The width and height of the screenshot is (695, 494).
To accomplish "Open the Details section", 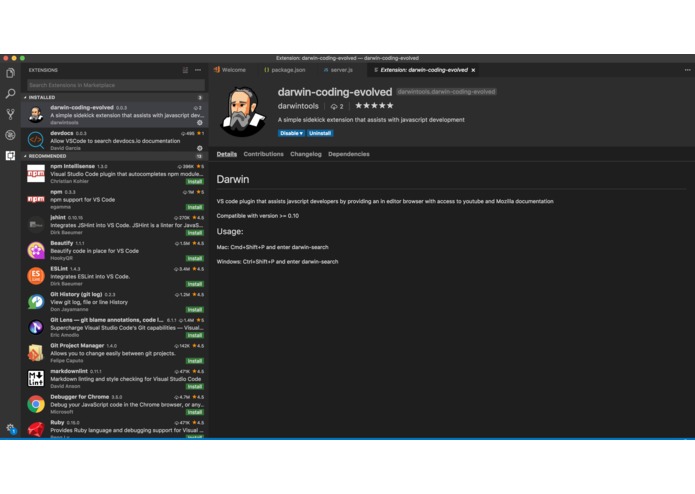I will click(x=226, y=154).
